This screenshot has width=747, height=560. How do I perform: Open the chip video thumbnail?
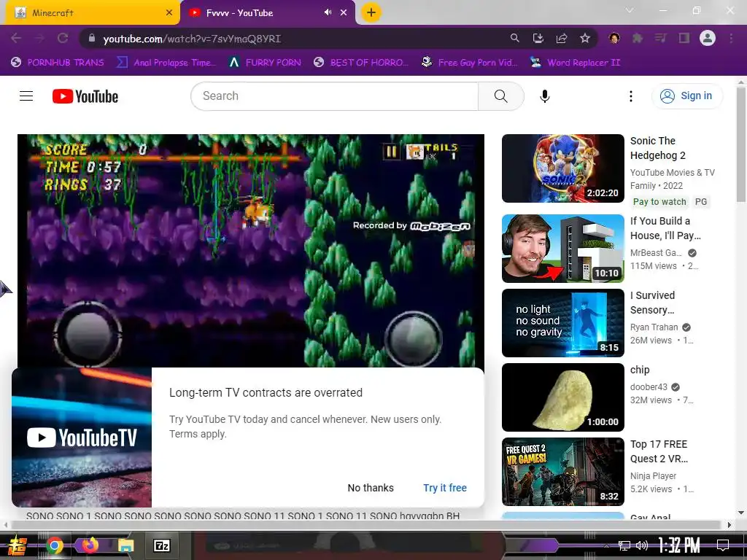[562, 397]
